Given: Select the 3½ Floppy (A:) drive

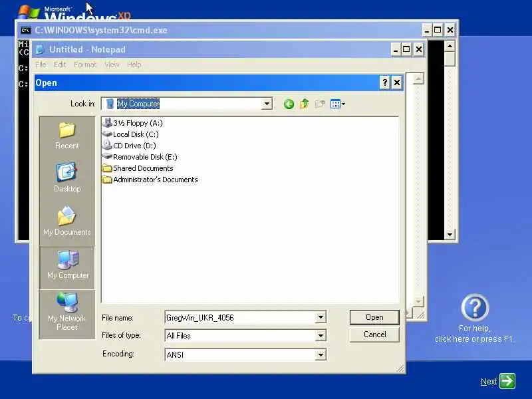Looking at the screenshot, I should (132, 123).
